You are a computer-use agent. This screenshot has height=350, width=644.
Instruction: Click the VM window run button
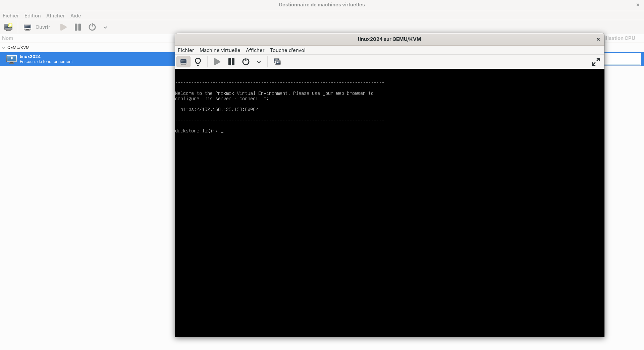click(x=217, y=62)
